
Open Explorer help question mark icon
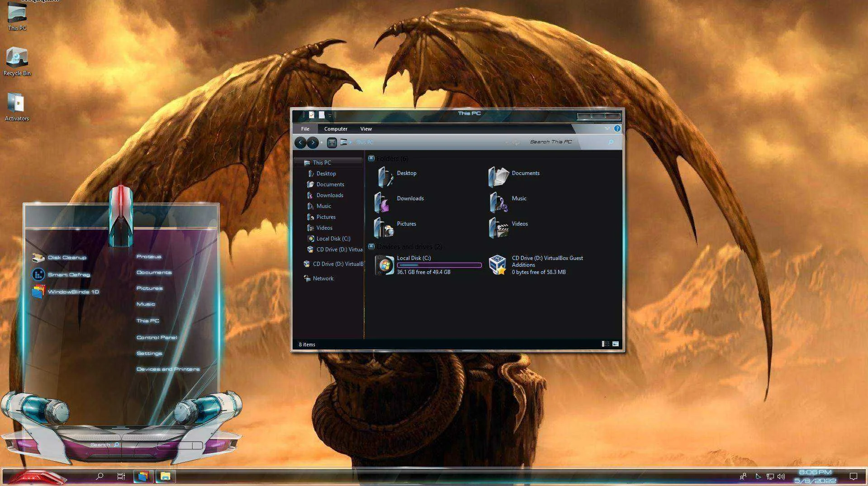pos(617,128)
